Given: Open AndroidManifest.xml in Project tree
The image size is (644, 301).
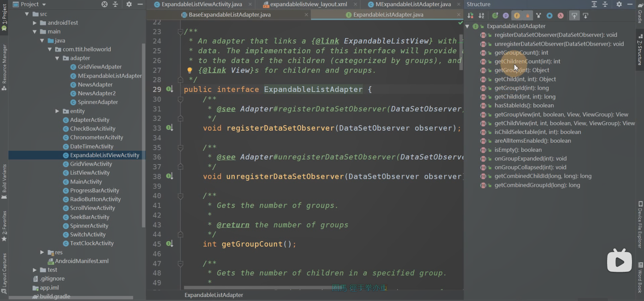Looking at the screenshot, I should click(81, 261).
